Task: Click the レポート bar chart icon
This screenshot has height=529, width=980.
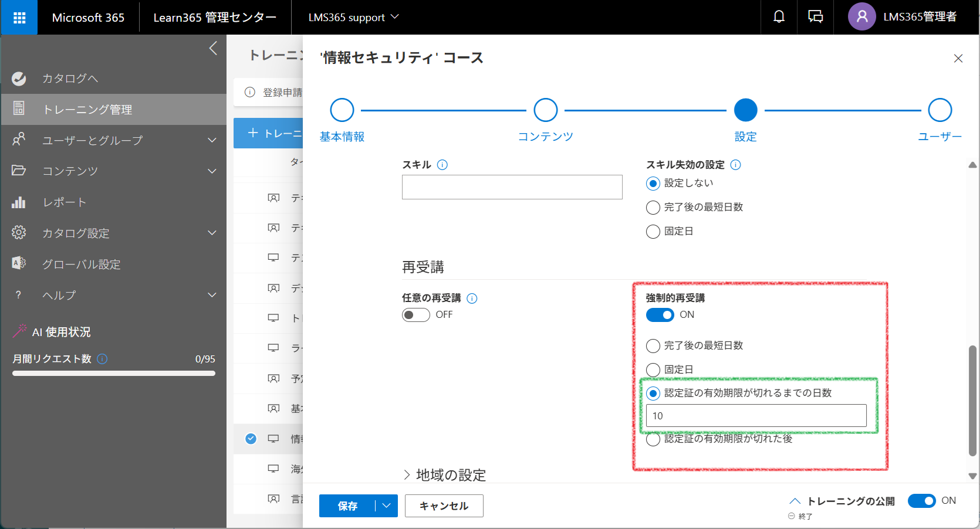Action: [19, 202]
